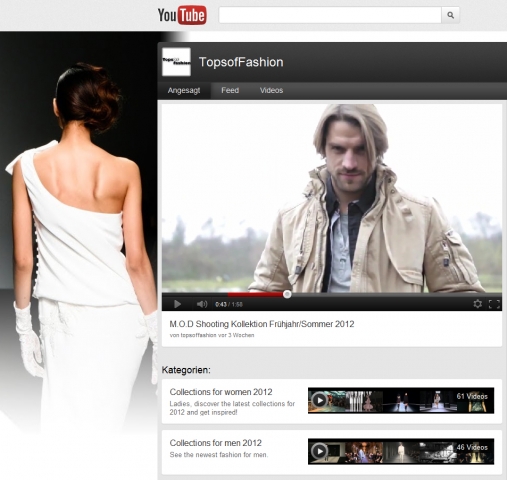Play the 46 Videos men playlist
The width and height of the screenshot is (507, 480).
click(319, 451)
